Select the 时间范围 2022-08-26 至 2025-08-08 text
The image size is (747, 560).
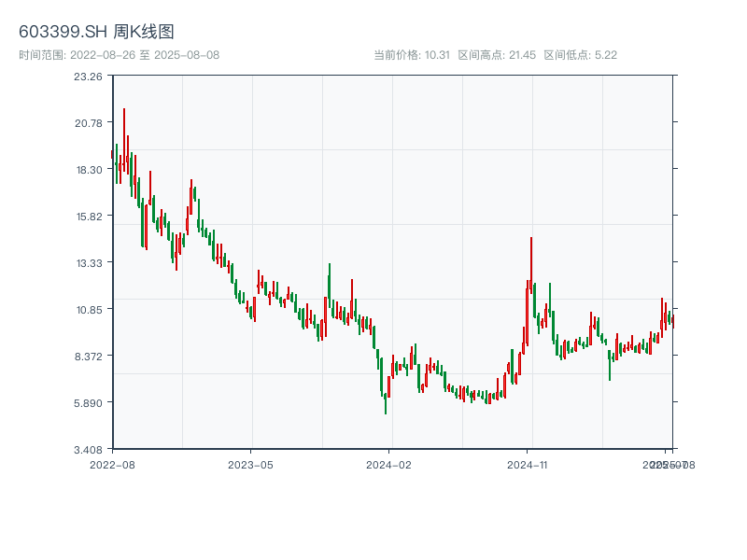point(120,55)
